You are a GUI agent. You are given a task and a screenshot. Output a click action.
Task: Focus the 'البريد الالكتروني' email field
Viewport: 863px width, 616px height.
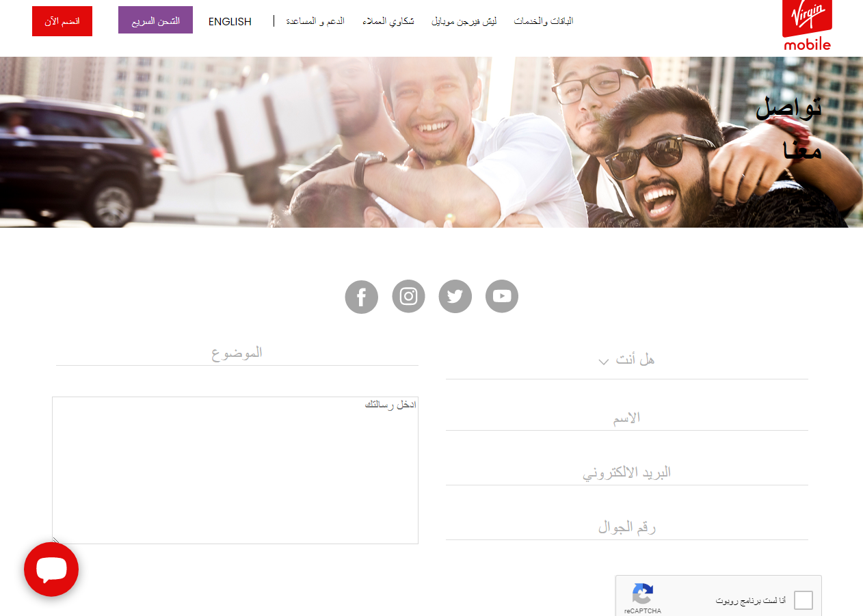click(x=626, y=472)
